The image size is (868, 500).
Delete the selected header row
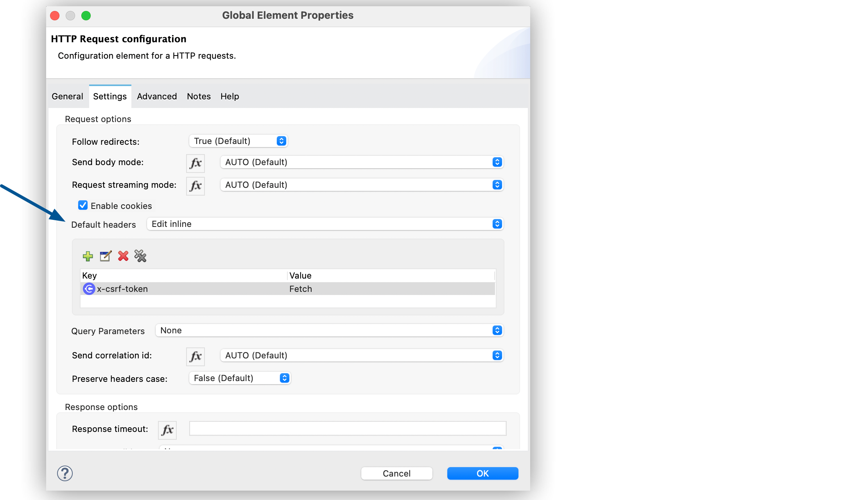point(123,256)
